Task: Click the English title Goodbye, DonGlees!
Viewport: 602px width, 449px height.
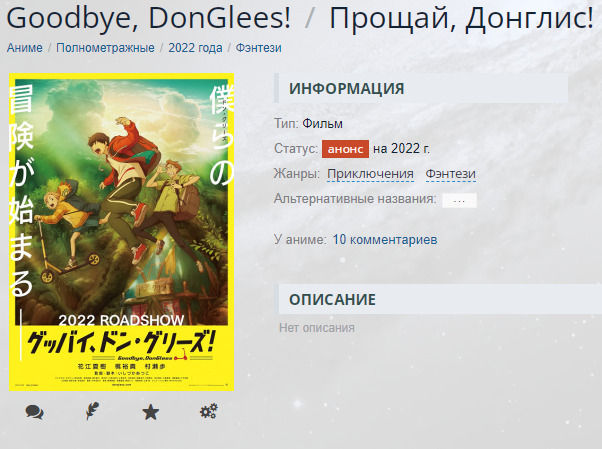Action: tap(149, 18)
